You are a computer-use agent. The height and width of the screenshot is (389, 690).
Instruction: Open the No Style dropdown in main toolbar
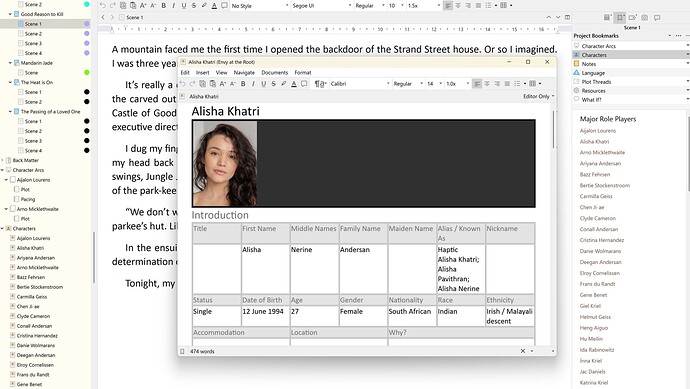(260, 6)
